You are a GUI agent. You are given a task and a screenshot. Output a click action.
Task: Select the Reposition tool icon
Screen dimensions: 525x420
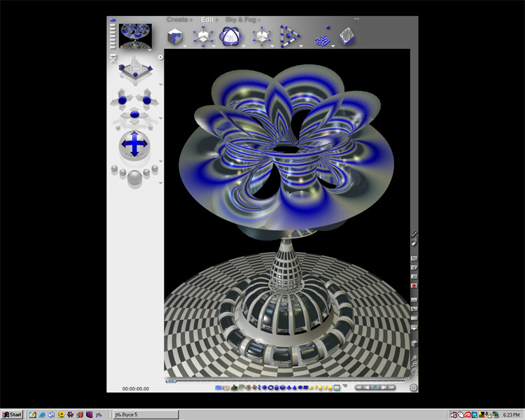click(x=262, y=36)
